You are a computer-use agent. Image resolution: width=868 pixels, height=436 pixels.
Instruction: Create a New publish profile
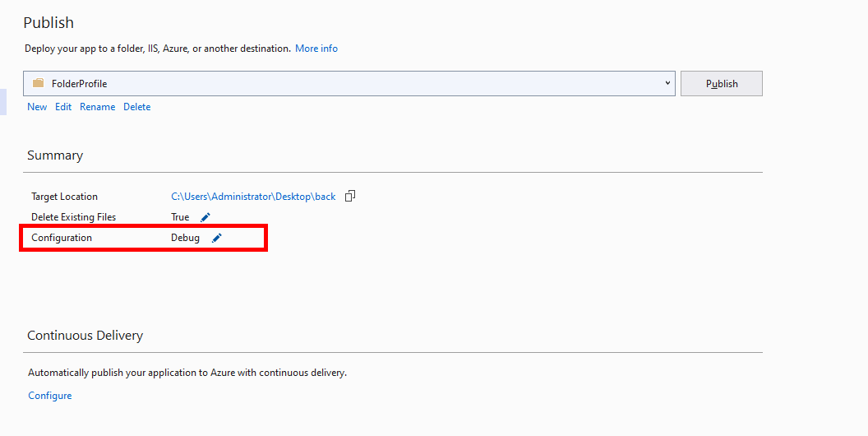[37, 107]
